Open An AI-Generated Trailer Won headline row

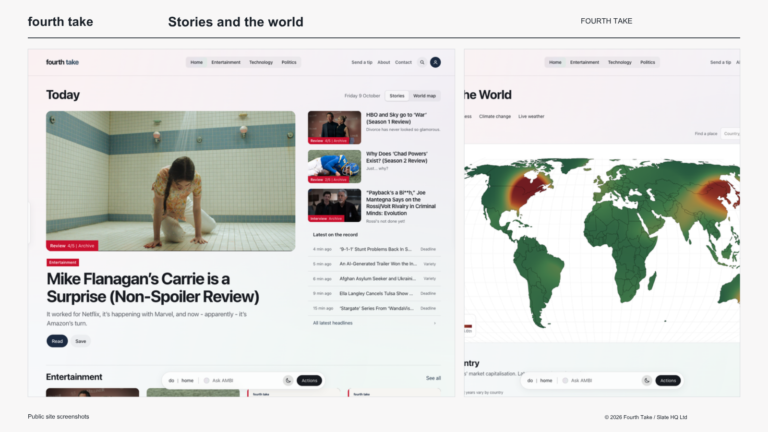point(375,264)
